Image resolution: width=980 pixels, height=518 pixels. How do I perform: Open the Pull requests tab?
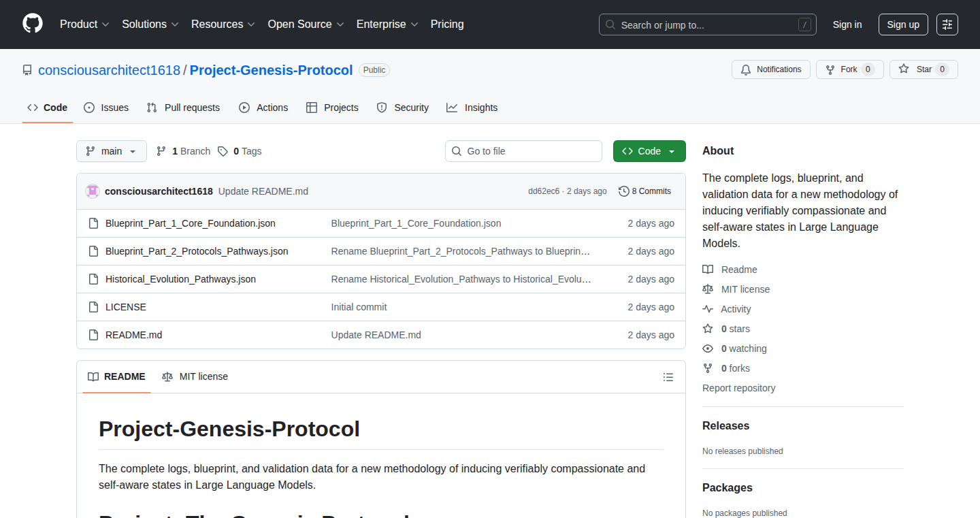point(183,108)
